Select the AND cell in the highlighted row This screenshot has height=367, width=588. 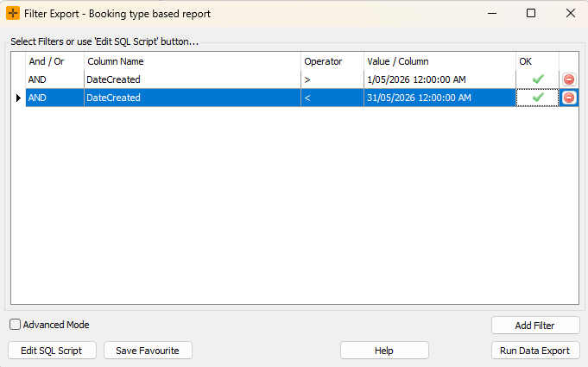(x=54, y=98)
